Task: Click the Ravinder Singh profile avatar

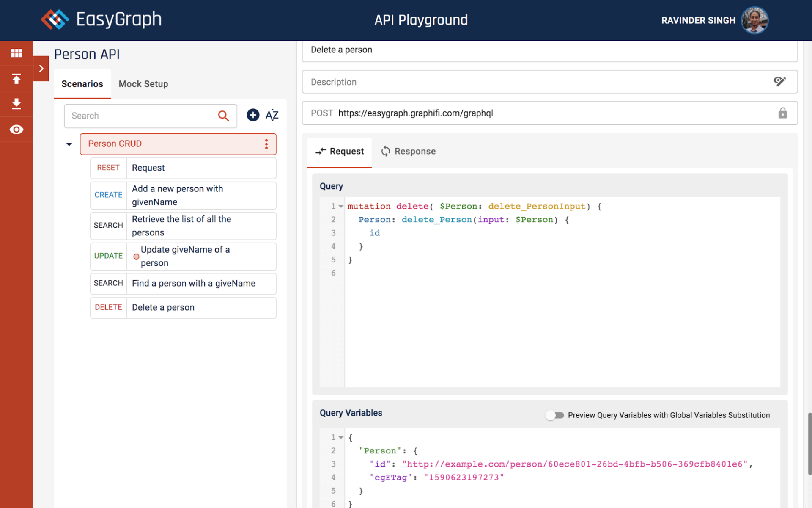Action: 754,20
